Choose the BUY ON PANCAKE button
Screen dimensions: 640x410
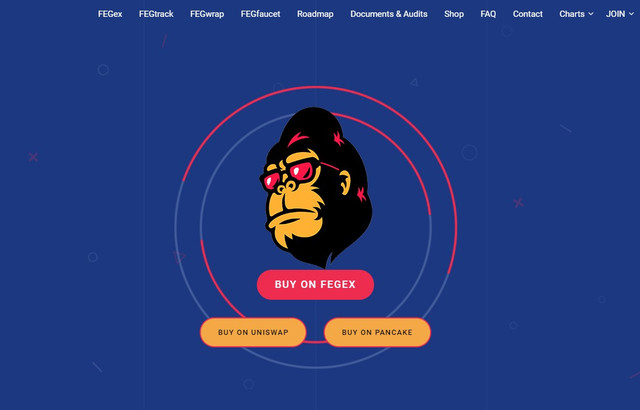point(377,332)
